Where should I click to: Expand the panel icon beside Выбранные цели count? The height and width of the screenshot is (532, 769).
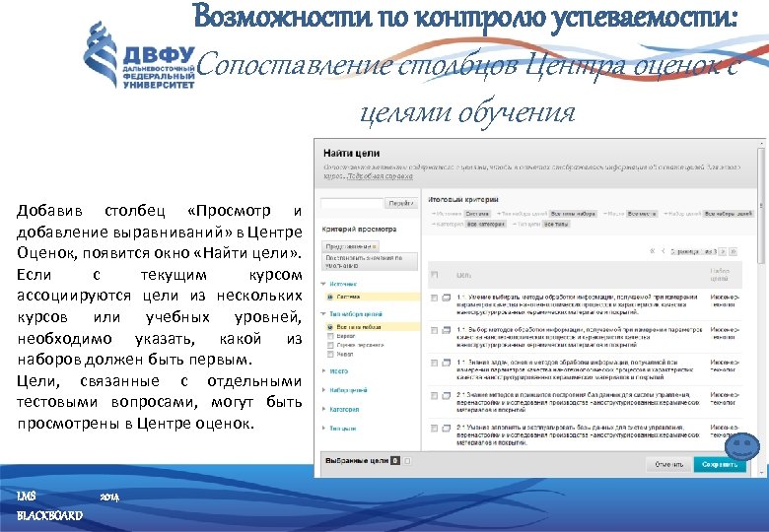pos(407,460)
